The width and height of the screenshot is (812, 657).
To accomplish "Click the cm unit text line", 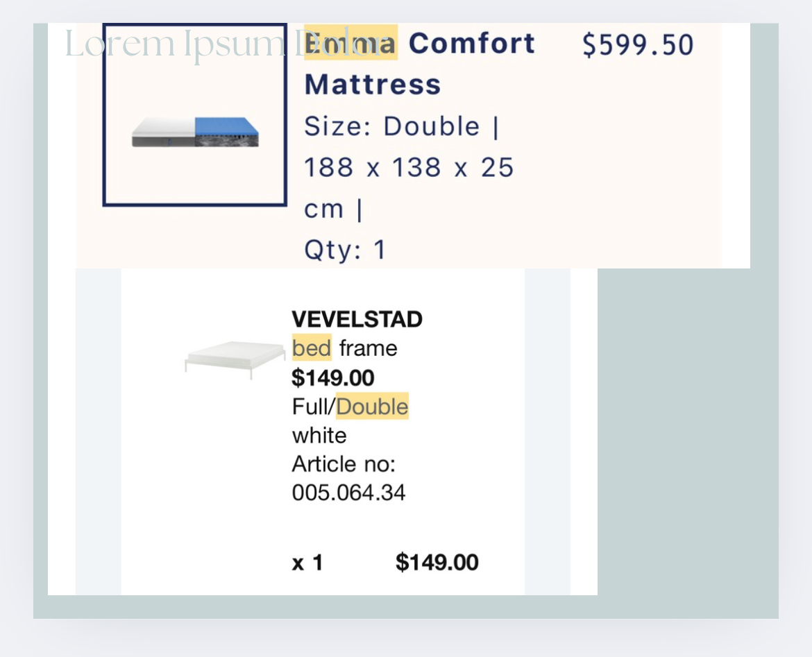I will (x=334, y=209).
